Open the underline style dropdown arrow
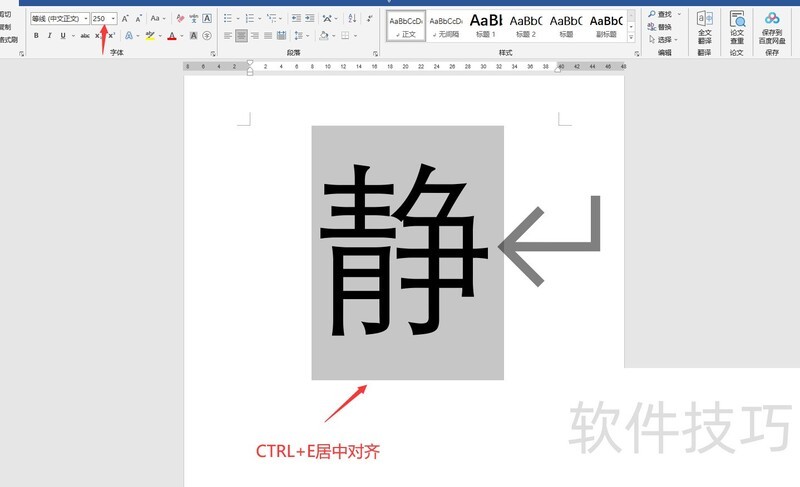Image resolution: width=800 pixels, height=487 pixels. [x=73, y=36]
